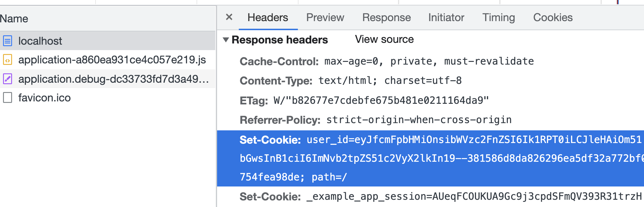
Task: Select the favicon.ico request
Action: (x=44, y=98)
